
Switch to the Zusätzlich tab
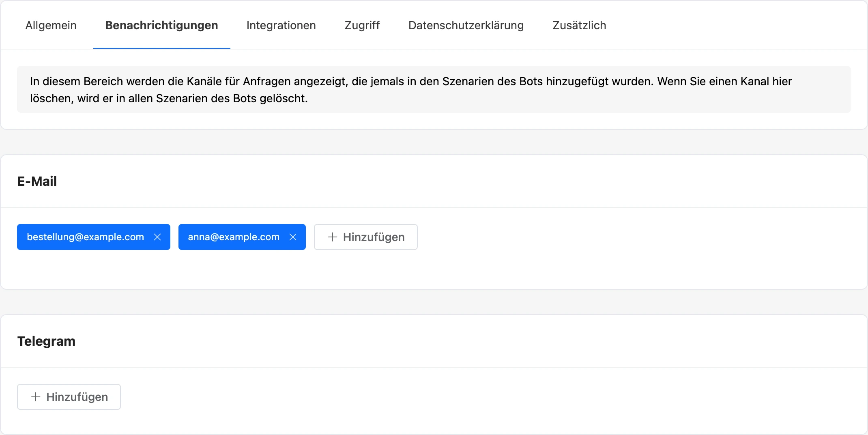579,25
